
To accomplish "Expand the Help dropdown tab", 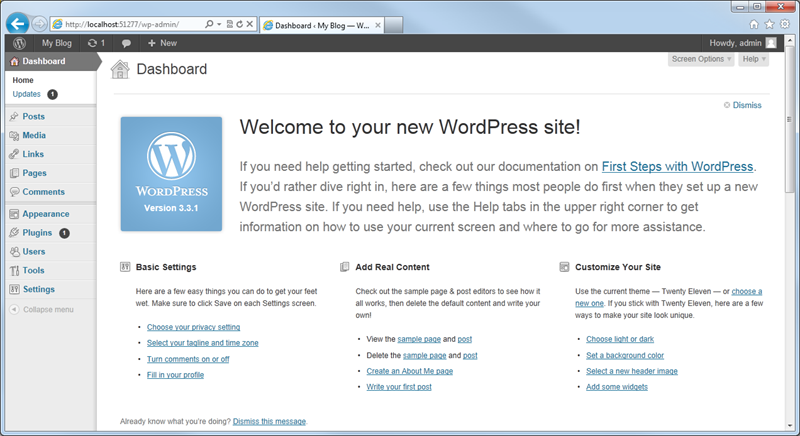I will point(754,59).
